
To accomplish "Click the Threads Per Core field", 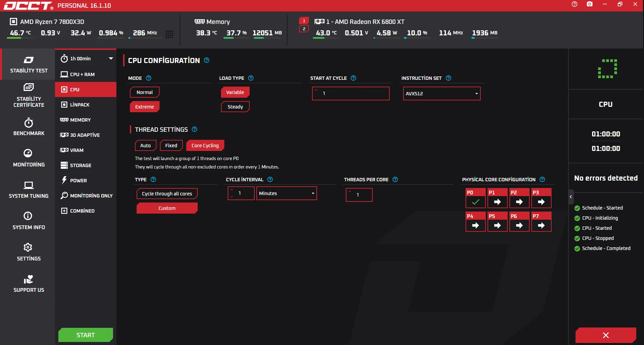I will (x=359, y=195).
